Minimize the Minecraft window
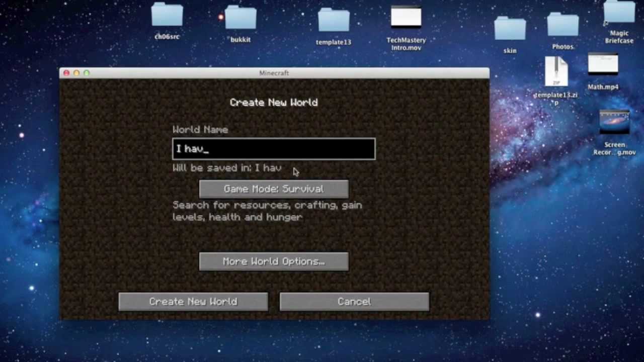Image resolution: width=644 pixels, height=362 pixels. click(x=76, y=73)
